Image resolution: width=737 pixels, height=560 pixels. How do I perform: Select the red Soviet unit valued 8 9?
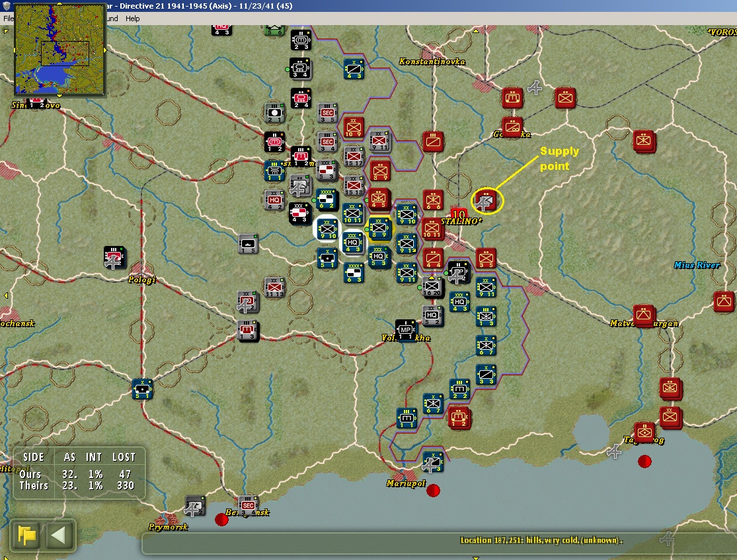click(380, 171)
